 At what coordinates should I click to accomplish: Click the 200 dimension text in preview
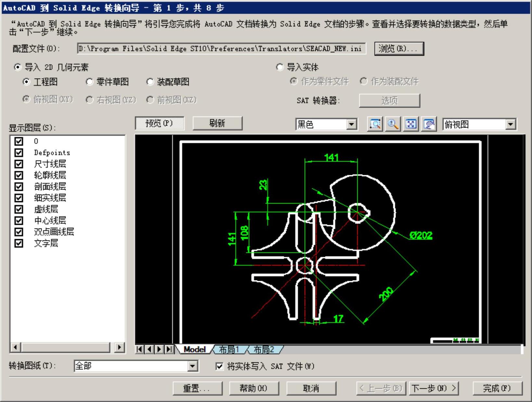(386, 294)
